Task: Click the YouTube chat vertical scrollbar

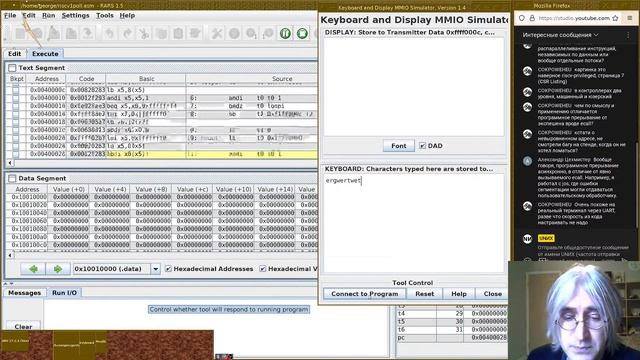Action: click(637, 184)
